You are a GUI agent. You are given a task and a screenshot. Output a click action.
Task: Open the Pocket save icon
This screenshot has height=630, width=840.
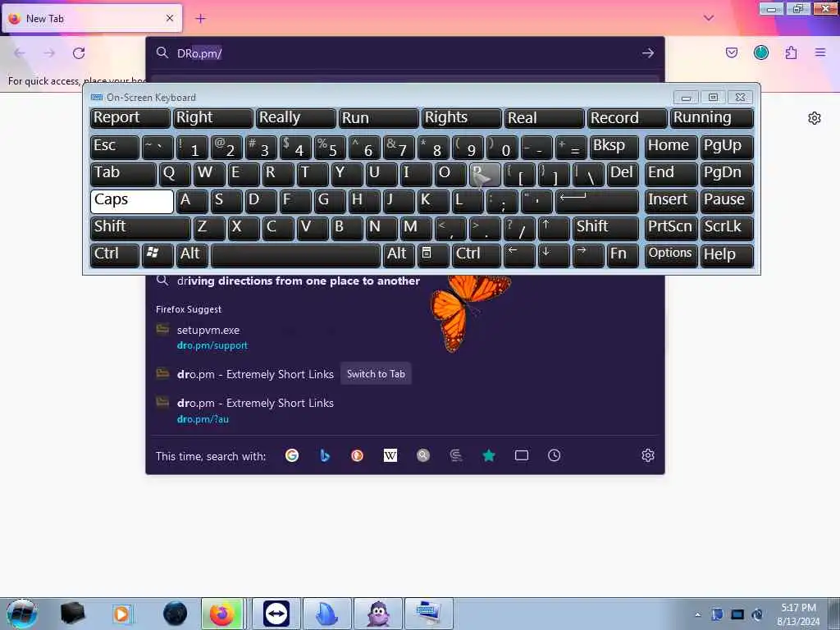pos(731,52)
